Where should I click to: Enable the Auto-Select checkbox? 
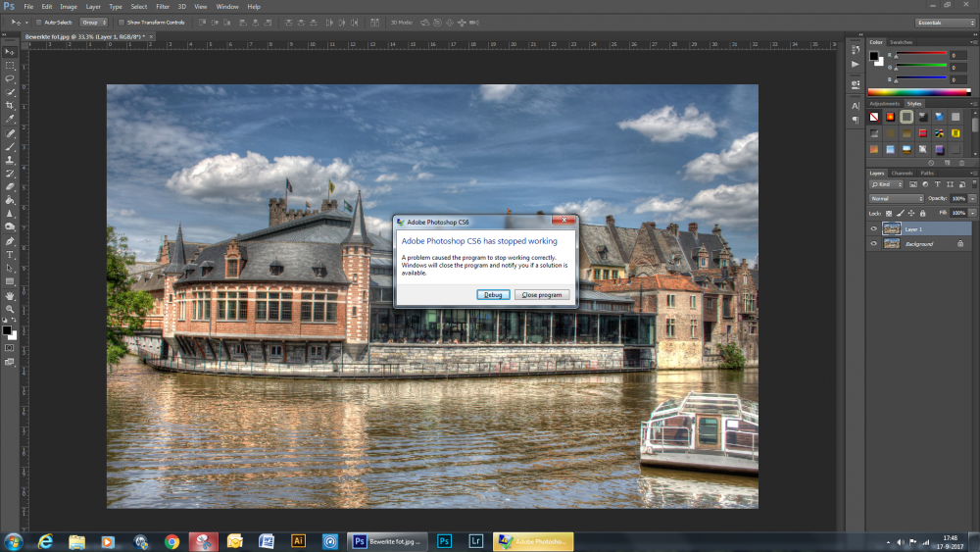click(38, 22)
